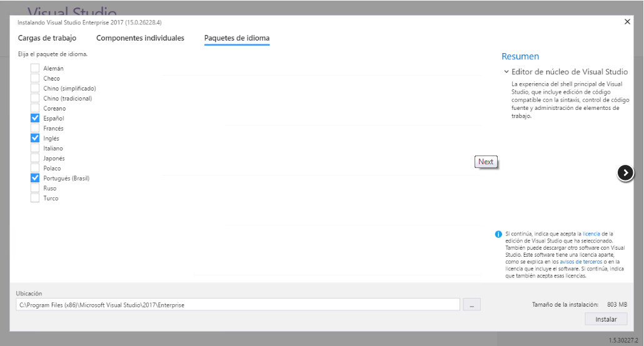
Task: Select the Coreano checkbox
Action: pos(35,108)
